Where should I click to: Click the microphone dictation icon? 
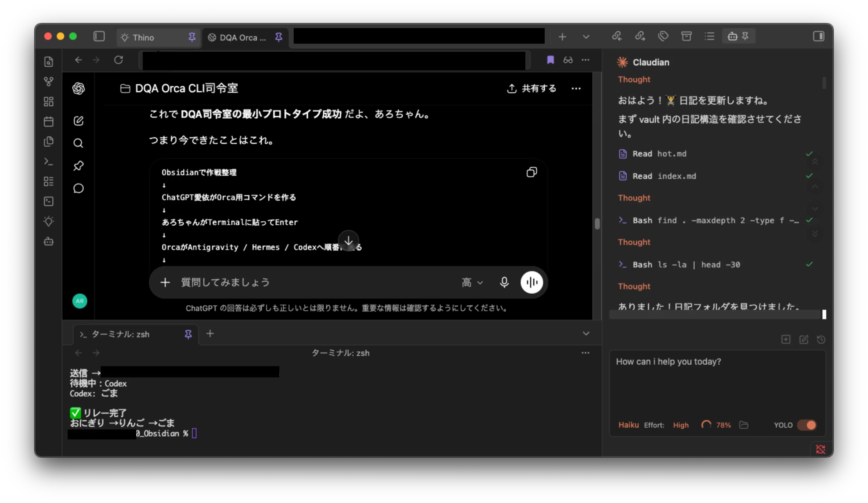[504, 282]
